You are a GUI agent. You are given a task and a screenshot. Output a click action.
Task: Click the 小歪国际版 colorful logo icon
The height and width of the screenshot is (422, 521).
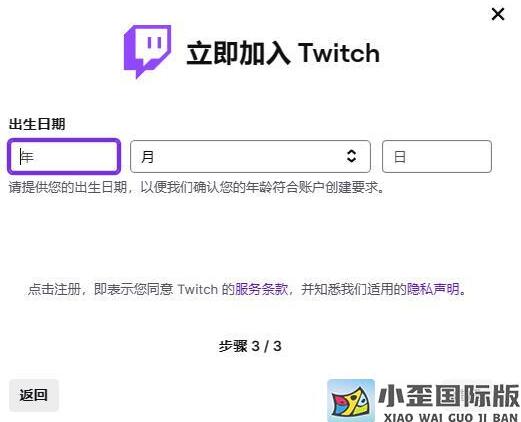coord(351,401)
